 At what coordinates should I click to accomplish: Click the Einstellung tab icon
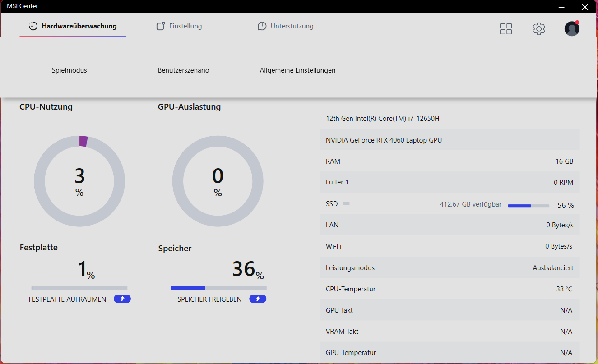coord(161,26)
